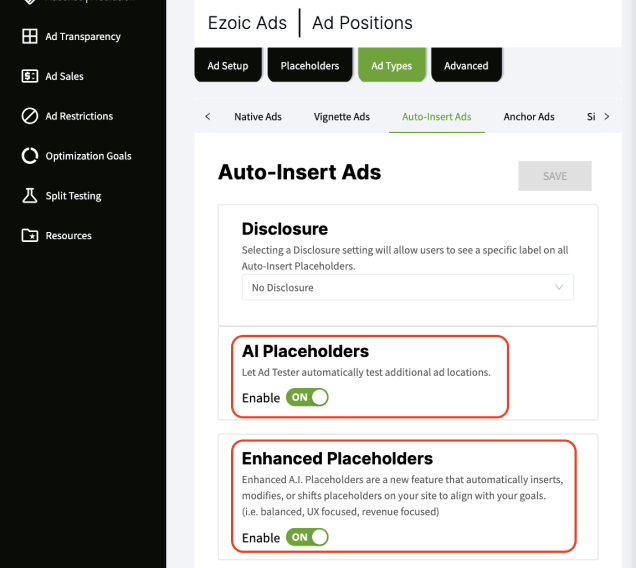Switch to the Ad Setup tab
The width and height of the screenshot is (636, 568).
[x=227, y=66]
